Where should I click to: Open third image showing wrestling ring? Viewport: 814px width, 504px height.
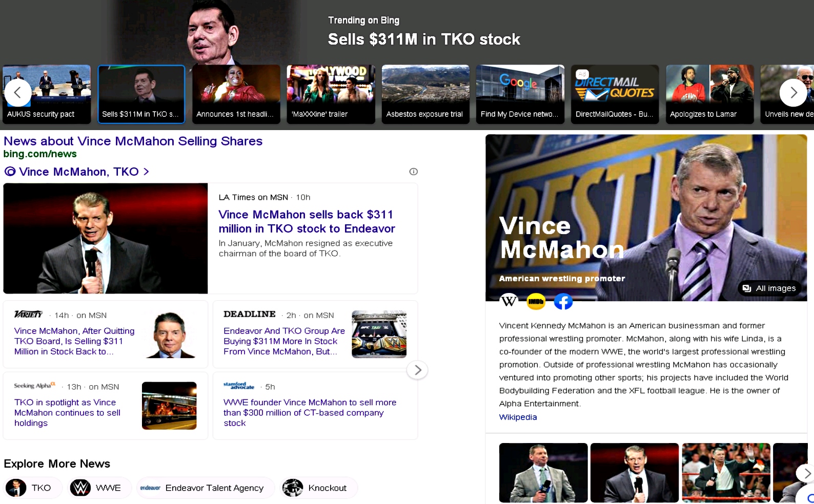click(726, 473)
